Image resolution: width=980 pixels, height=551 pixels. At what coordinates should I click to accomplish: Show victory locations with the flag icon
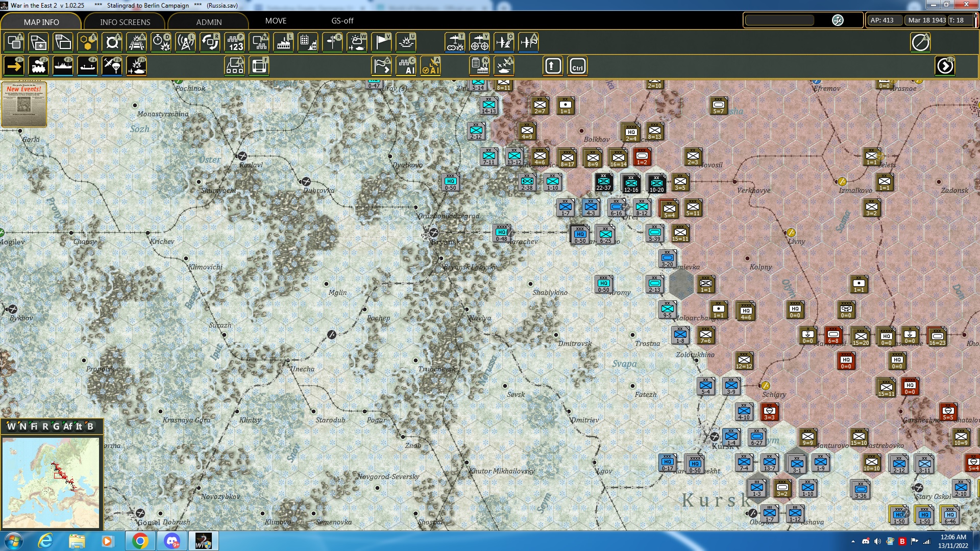[381, 42]
